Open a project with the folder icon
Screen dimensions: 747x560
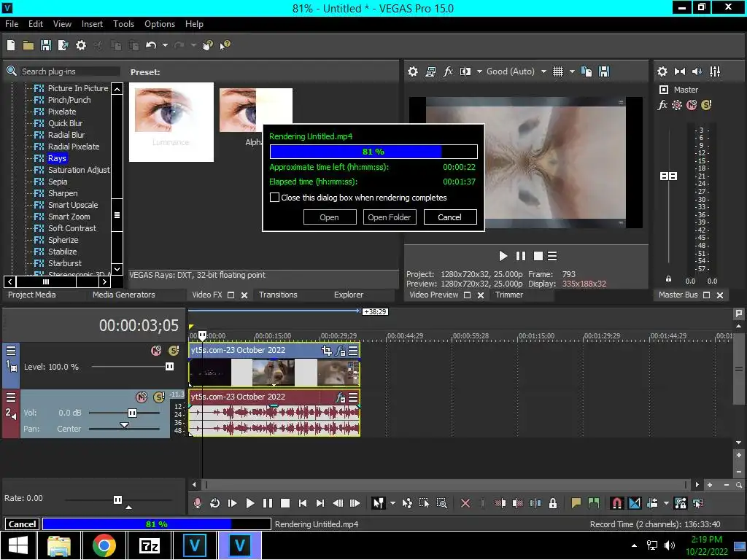point(28,45)
